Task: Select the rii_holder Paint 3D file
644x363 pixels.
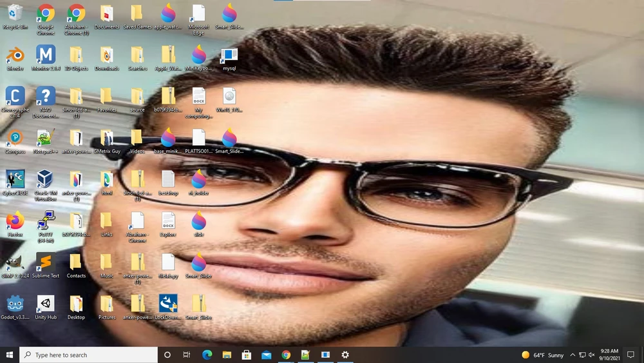Action: point(198,183)
